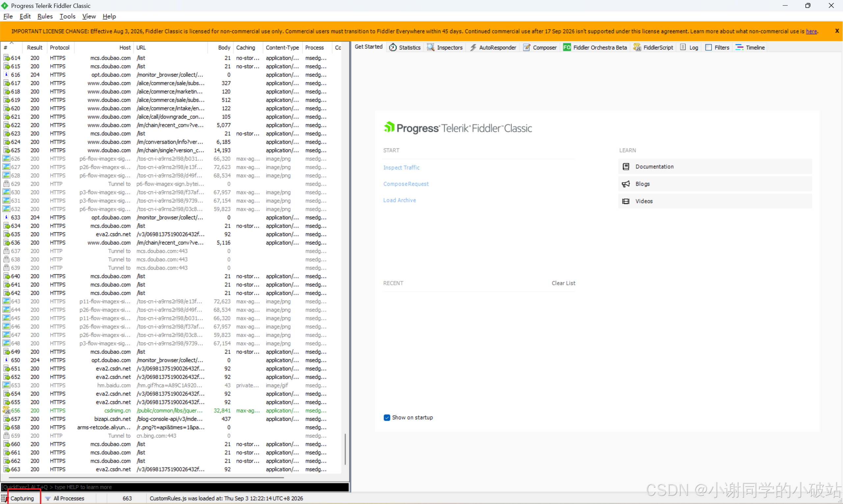Open the Documentation learn item
The height and width of the screenshot is (504, 843).
(x=715, y=167)
